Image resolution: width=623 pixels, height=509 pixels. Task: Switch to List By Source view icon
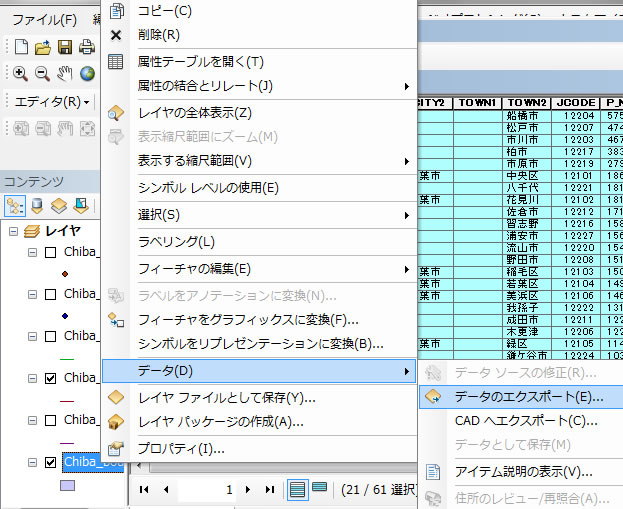(x=37, y=205)
